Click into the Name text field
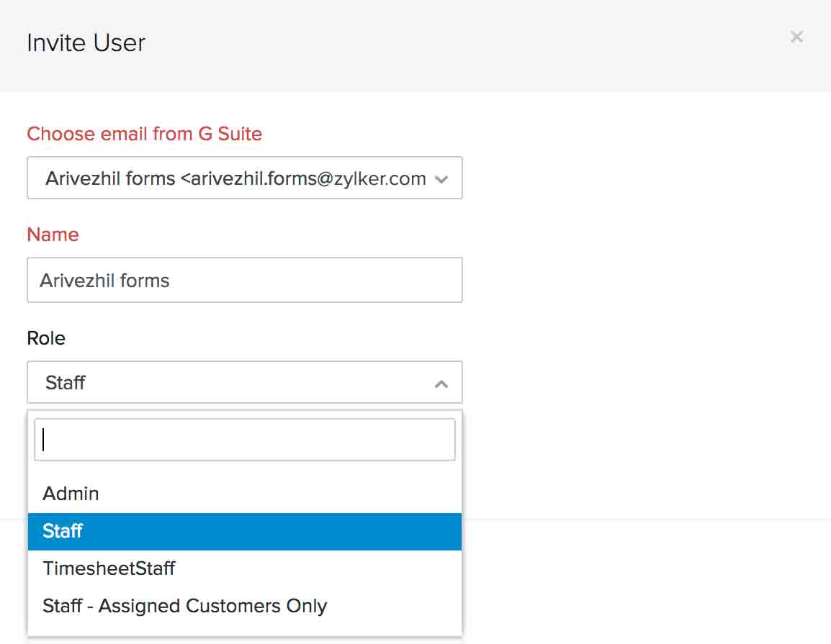Viewport: 831px width, 644px height. 245,280
